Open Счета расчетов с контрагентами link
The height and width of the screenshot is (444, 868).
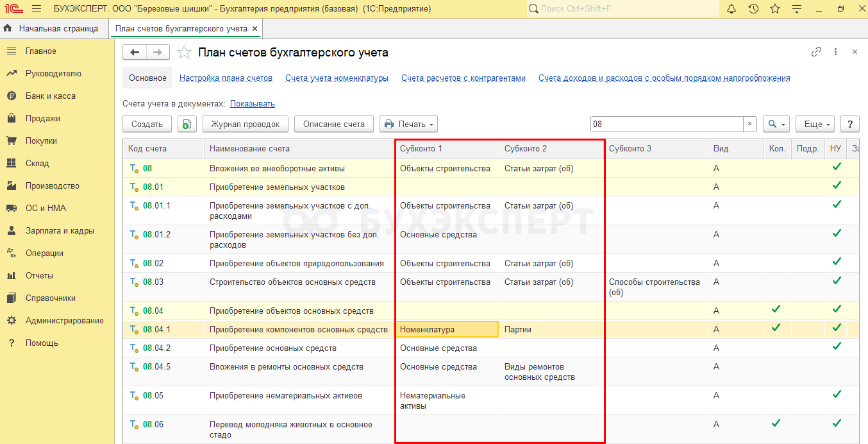point(463,78)
